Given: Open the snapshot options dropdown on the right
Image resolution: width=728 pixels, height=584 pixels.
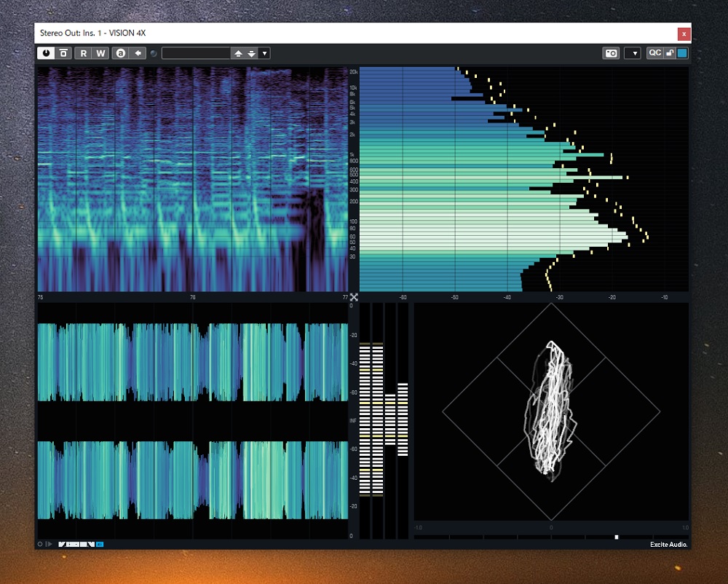Looking at the screenshot, I should pos(632,52).
